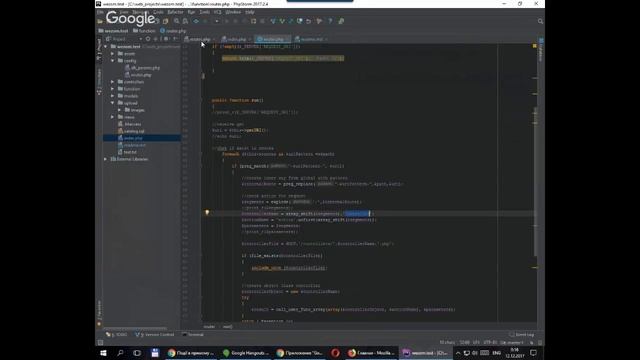Expand the controllers folder in tree
Viewport: 640px width, 360px height.
pyautogui.click(x=113, y=82)
